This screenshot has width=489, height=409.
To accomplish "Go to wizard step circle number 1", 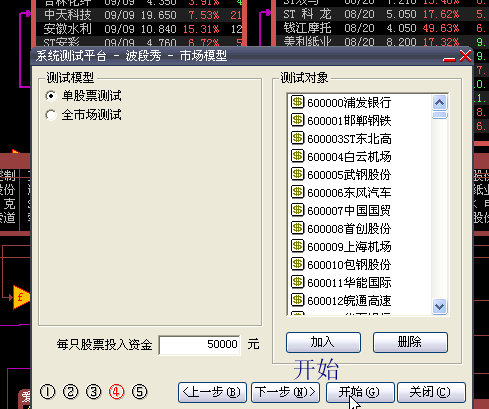I will pos(47,392).
